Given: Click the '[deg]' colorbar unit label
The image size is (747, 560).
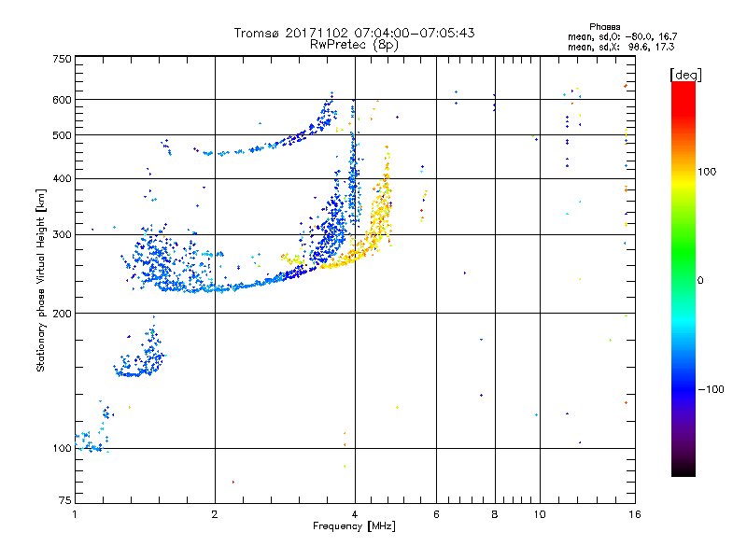Looking at the screenshot, I should (685, 75).
